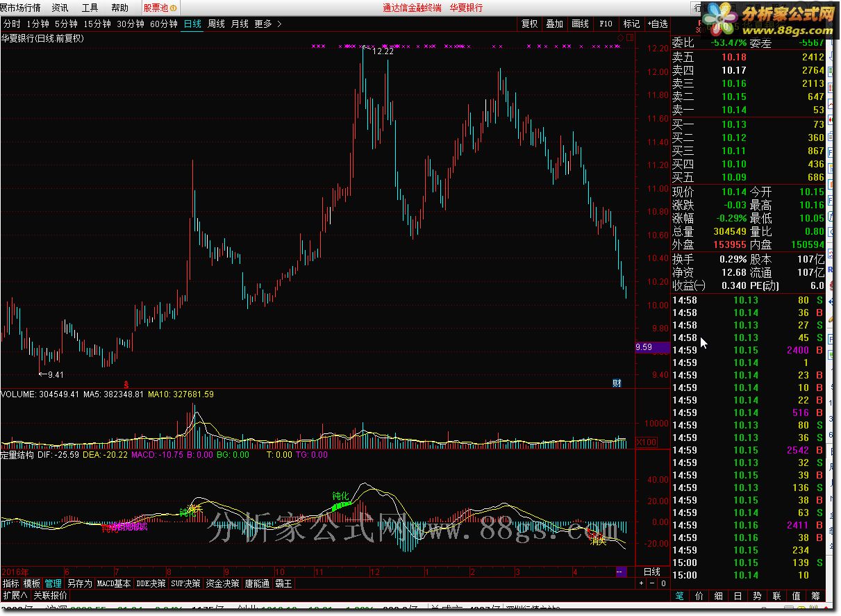The width and height of the screenshot is (841, 616).
Task: Click the 叠加 overlay button
Action: pyautogui.click(x=554, y=24)
